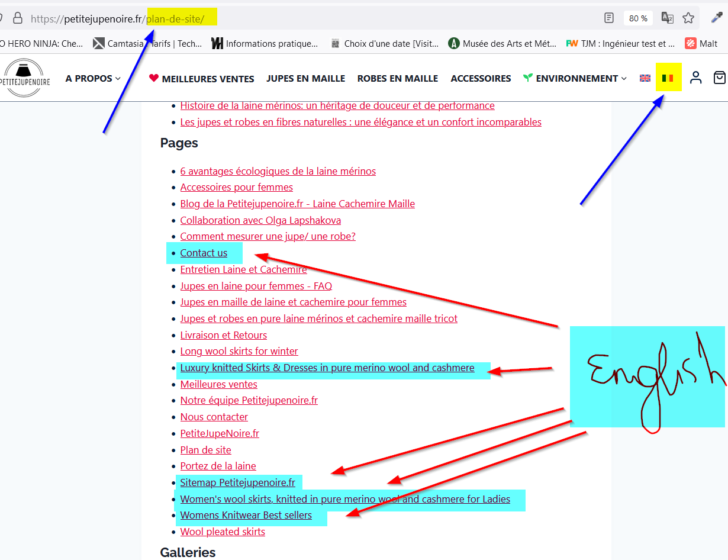
Task: Click the 'Plan de site' link
Action: (x=206, y=450)
